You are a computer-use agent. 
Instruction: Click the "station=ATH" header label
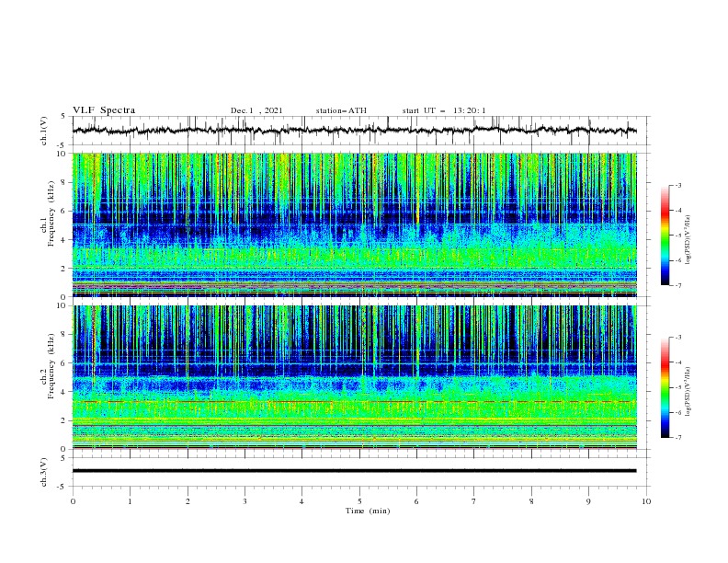point(341,110)
